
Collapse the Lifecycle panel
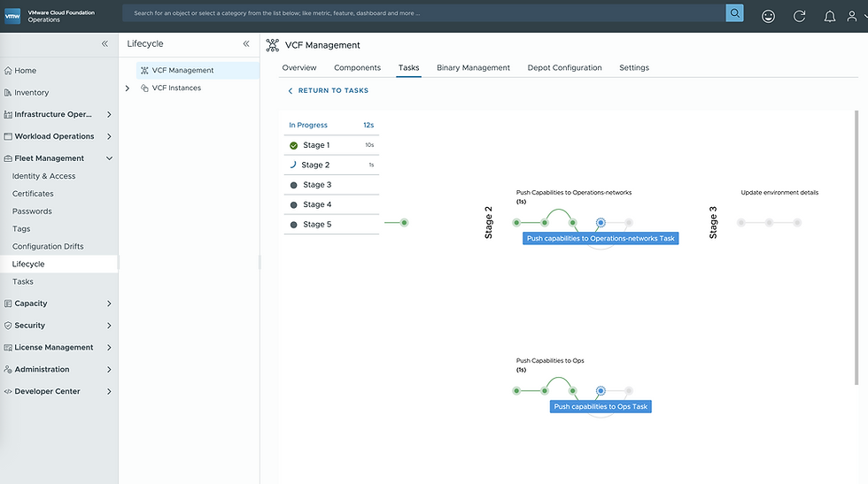click(246, 43)
